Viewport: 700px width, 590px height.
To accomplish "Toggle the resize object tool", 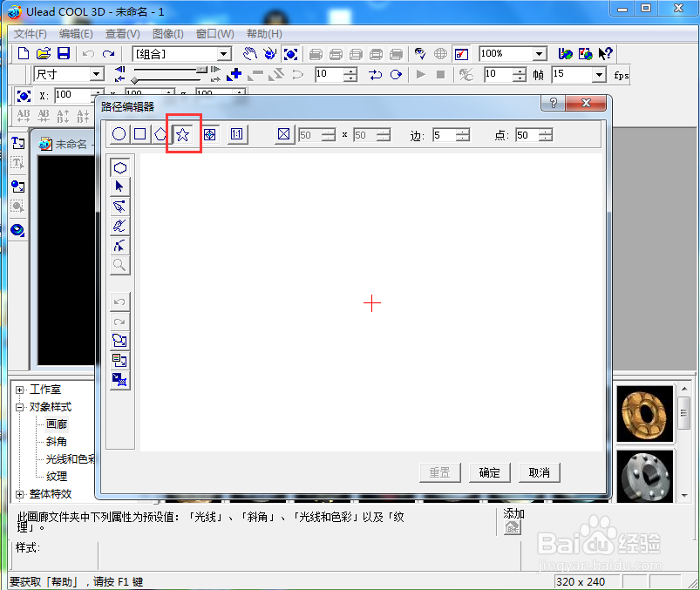I will coord(290,54).
